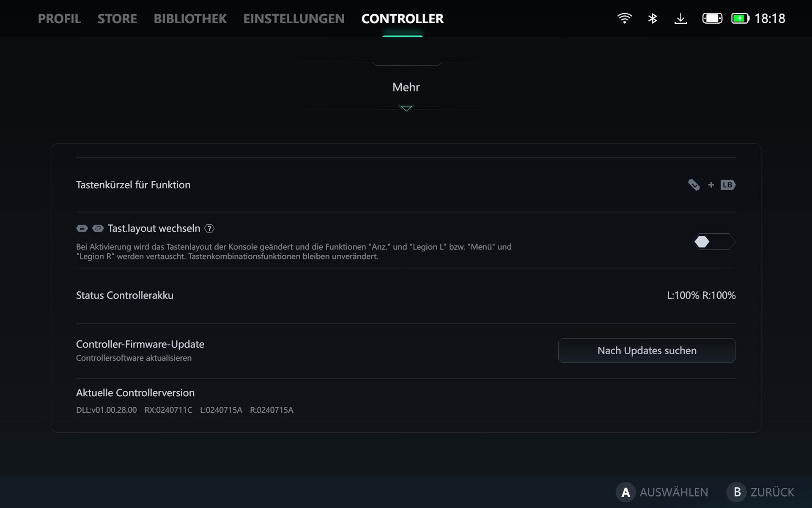This screenshot has width=812, height=508.
Task: Click Nach Updates suchen button
Action: tap(647, 350)
